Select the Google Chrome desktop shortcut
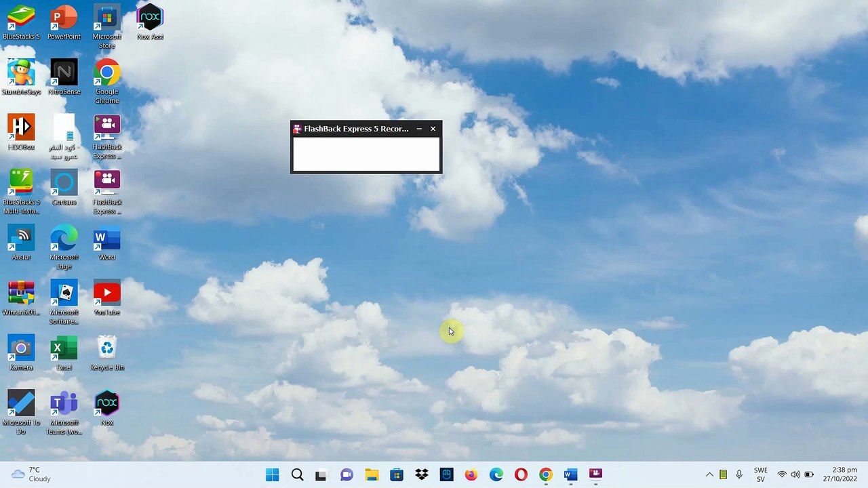The height and width of the screenshot is (488, 868). [x=107, y=82]
